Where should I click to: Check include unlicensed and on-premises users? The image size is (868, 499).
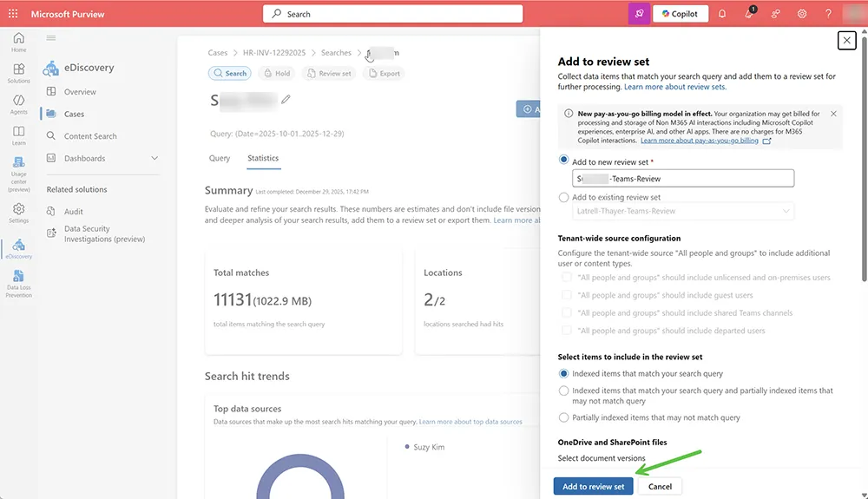(566, 277)
